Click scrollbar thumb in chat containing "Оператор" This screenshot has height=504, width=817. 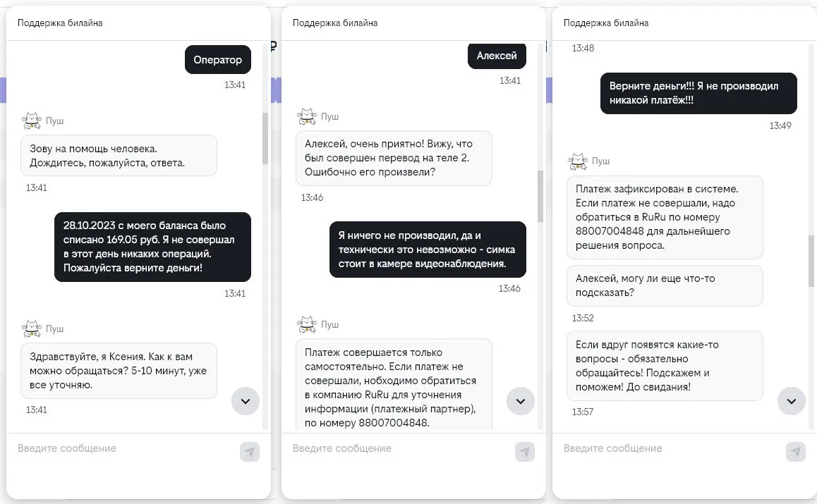[x=265, y=137]
